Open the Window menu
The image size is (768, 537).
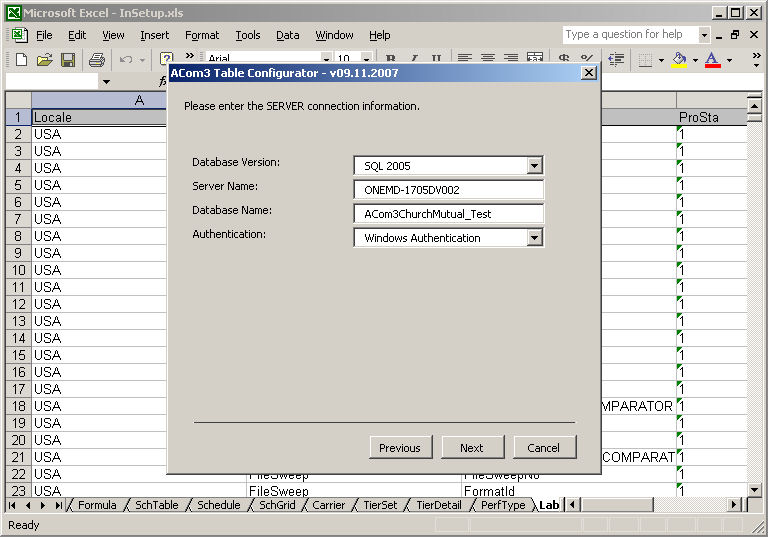334,35
